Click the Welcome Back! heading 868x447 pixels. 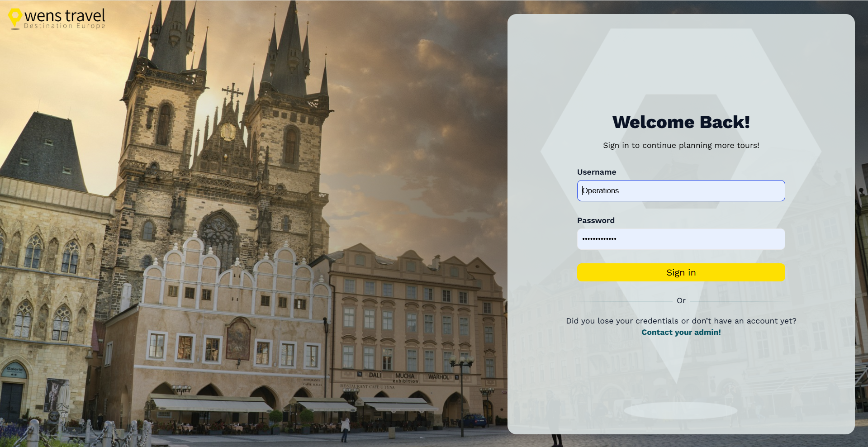(x=681, y=122)
